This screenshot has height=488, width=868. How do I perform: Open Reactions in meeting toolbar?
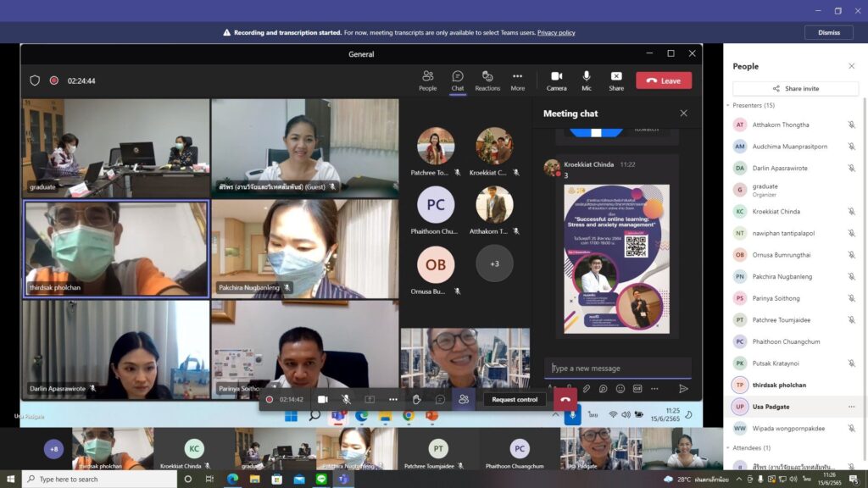[x=487, y=80]
